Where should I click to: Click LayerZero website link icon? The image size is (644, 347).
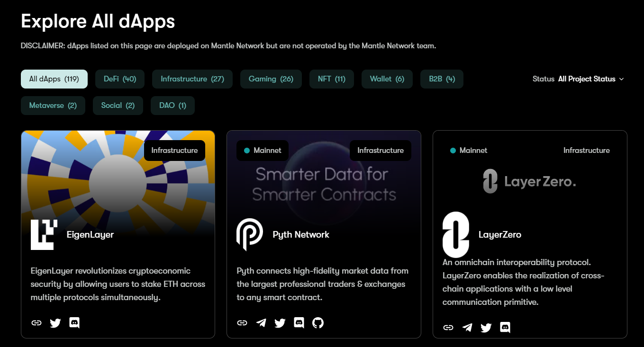click(x=448, y=327)
